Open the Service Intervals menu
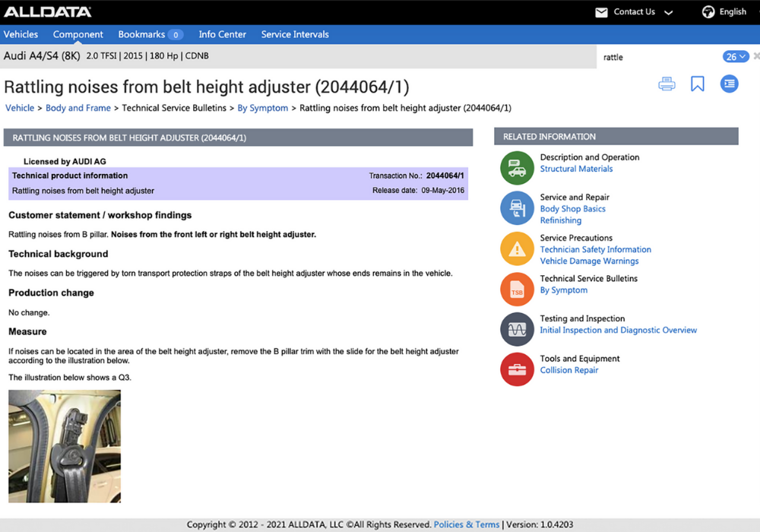 click(295, 34)
